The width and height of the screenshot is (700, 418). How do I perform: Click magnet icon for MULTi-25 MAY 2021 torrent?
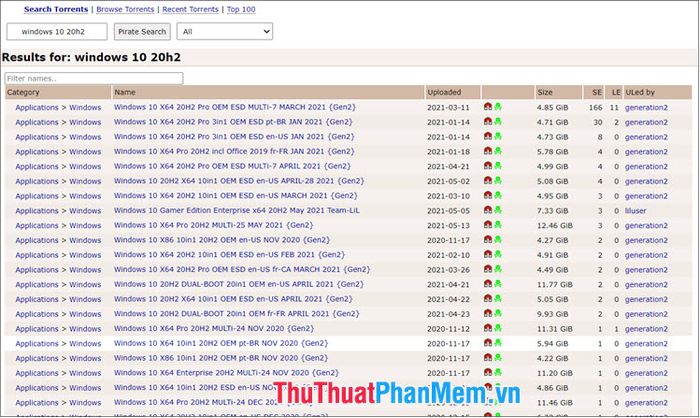[x=488, y=225]
